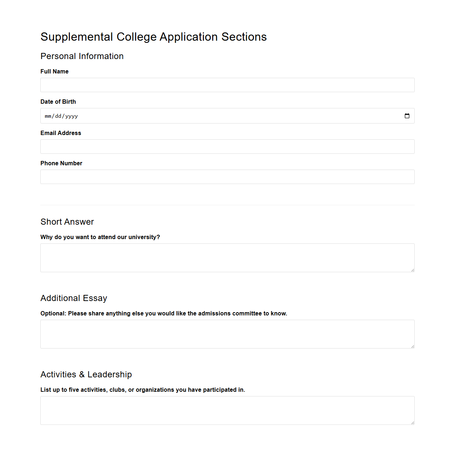Viewport: 455px width, 476px height.
Task: Click the year (yyyy) segment of Date of Birth
Action: pos(71,116)
